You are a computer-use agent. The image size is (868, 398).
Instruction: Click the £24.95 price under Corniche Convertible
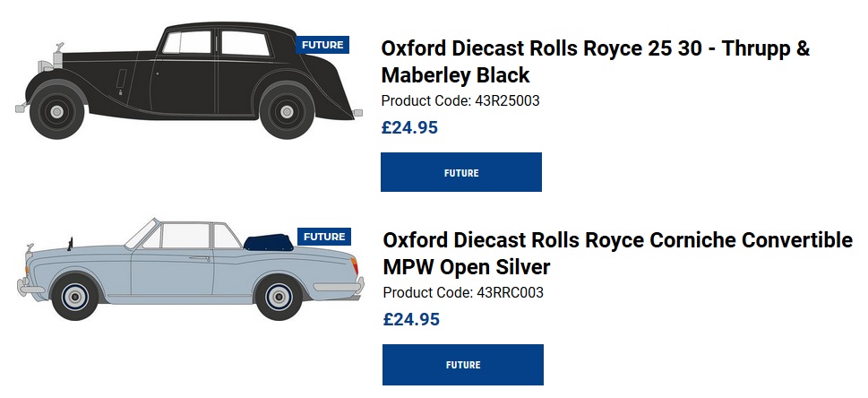pyautogui.click(x=411, y=319)
